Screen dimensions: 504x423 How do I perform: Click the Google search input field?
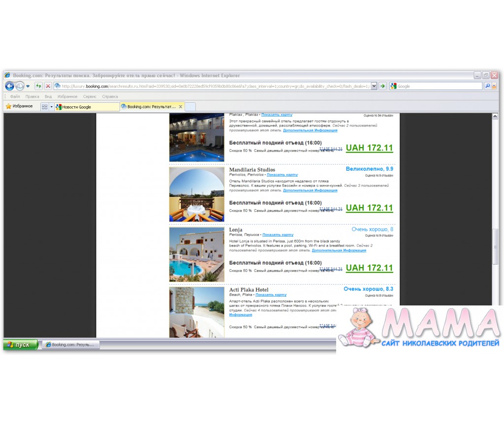[439, 86]
